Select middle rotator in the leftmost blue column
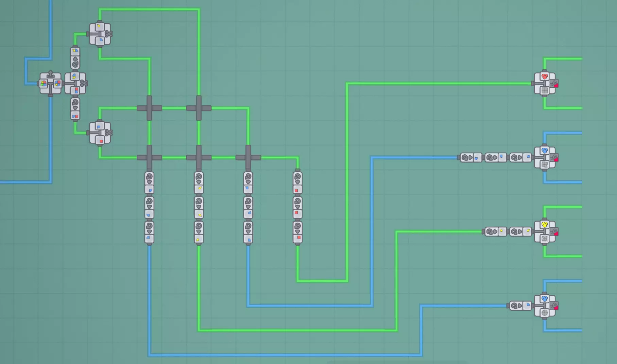The height and width of the screenshot is (364, 617). point(149,207)
